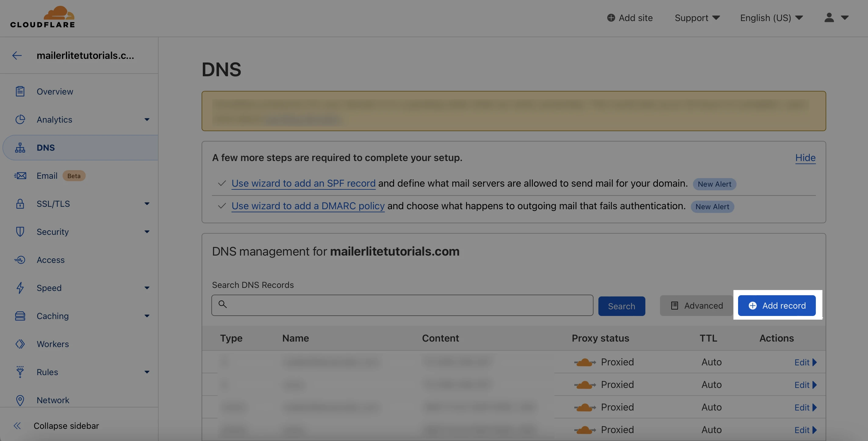Hide the setup steps panel

click(805, 158)
